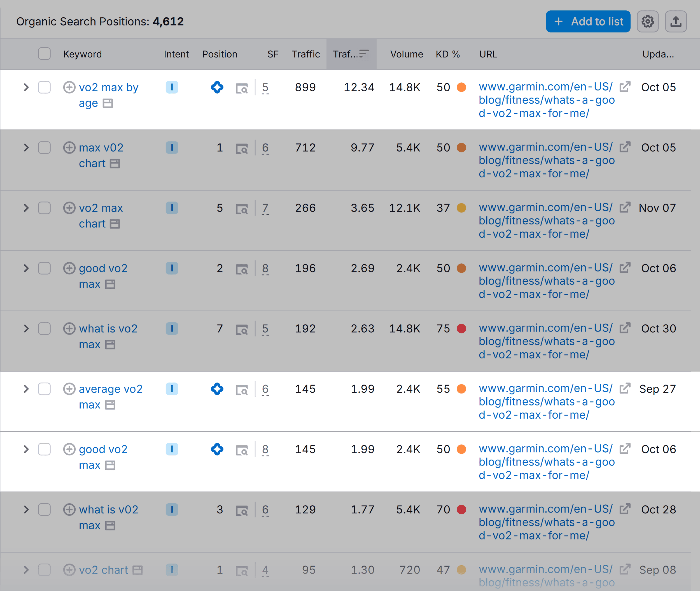This screenshot has width=700, height=591.
Task: Click the Intent badge for 'good vo2 max'
Action: [x=172, y=268]
